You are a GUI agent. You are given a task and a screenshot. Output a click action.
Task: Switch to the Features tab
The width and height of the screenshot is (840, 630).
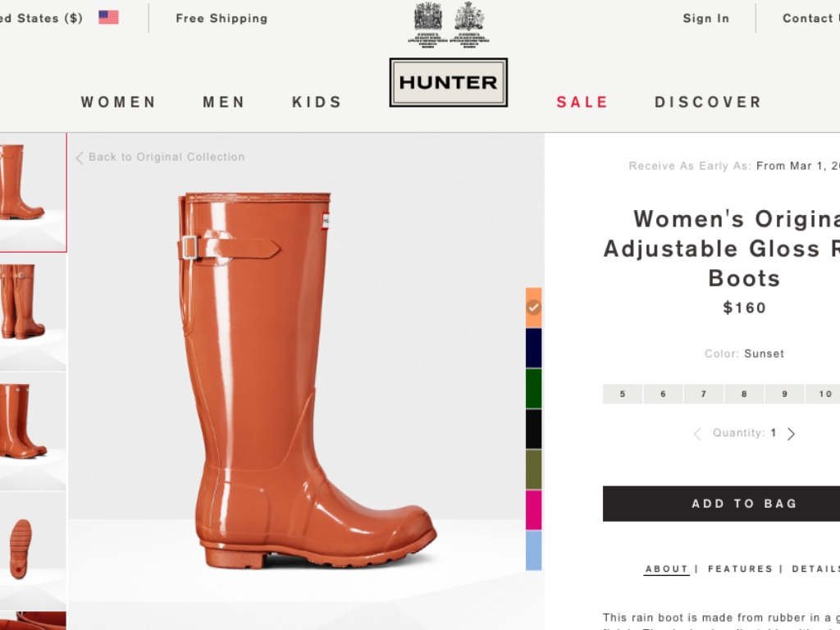[740, 568]
